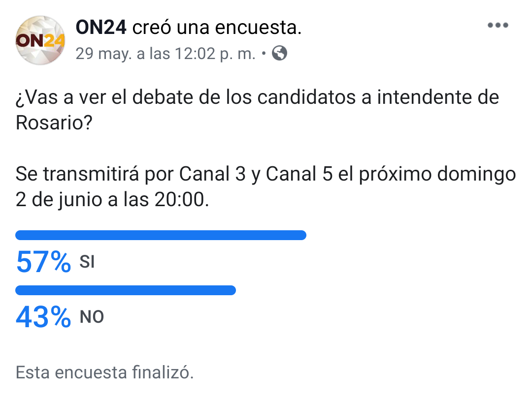Click the '24' in the ON24 logo
Screen dimensions: 532x401
(x=54, y=41)
